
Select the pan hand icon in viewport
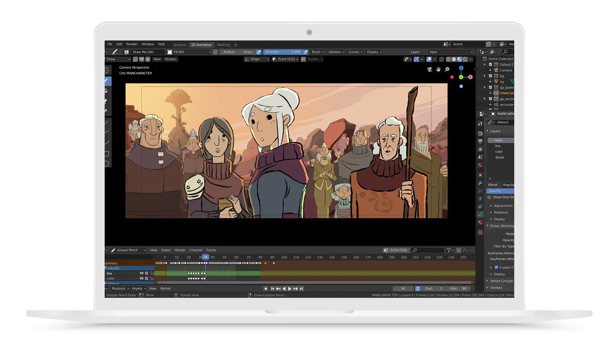point(438,69)
